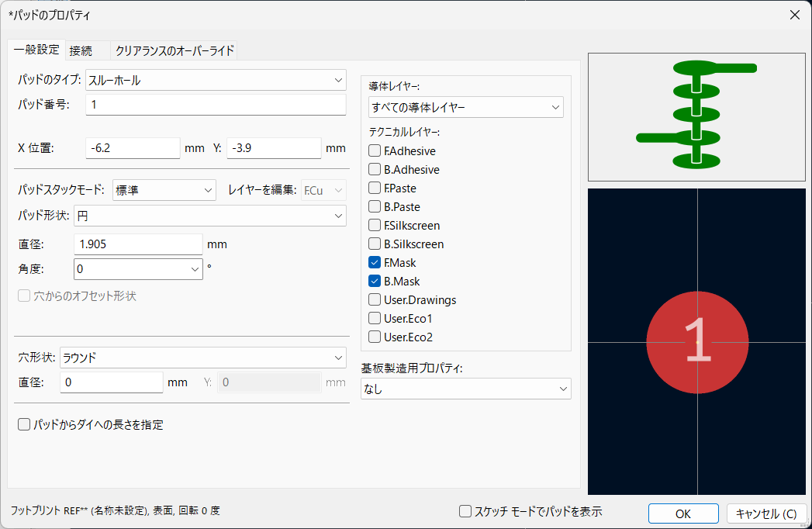This screenshot has width=812, height=529.
Task: Click the パッド番号 input field
Action: 216,105
